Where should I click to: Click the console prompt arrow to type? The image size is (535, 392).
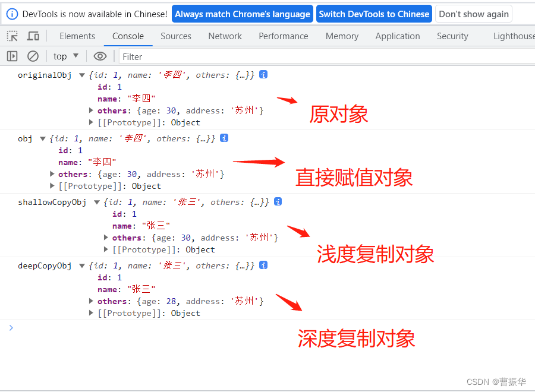pos(11,327)
